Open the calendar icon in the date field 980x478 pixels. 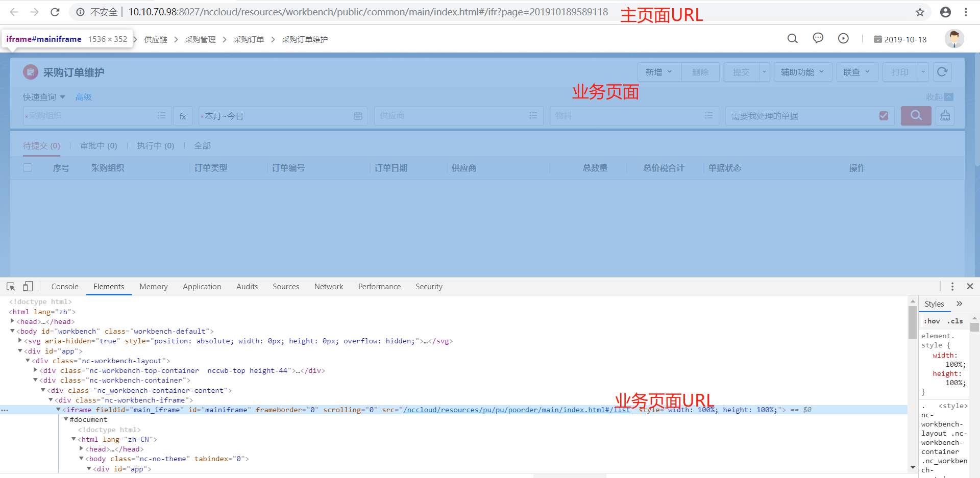[x=358, y=116]
